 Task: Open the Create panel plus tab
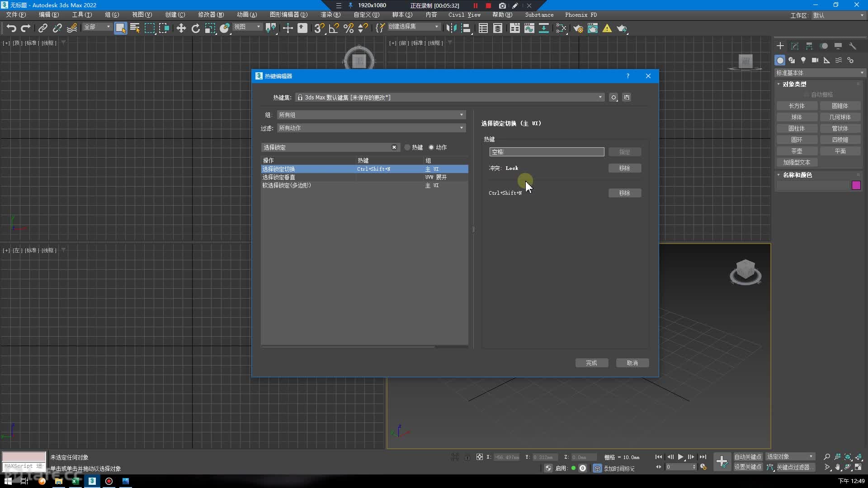780,46
